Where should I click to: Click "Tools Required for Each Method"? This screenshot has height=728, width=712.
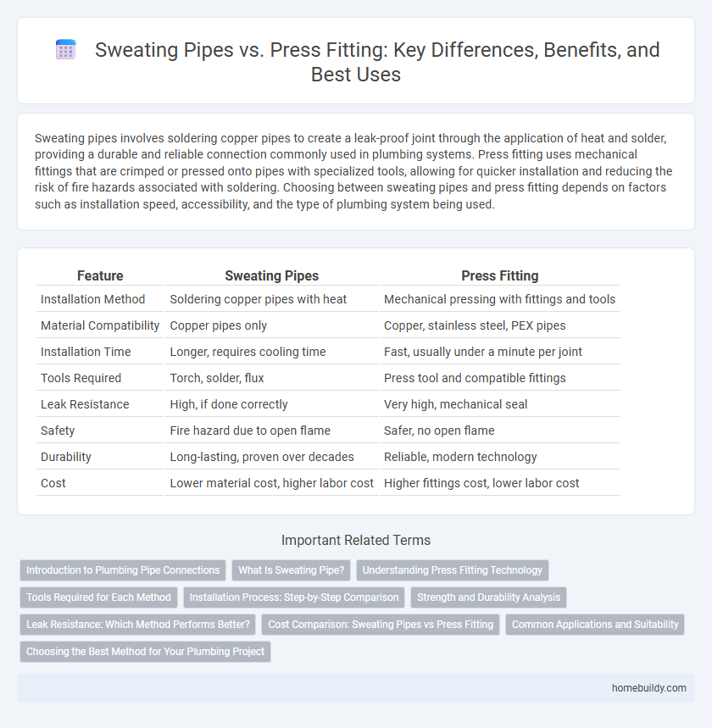[x=98, y=597]
